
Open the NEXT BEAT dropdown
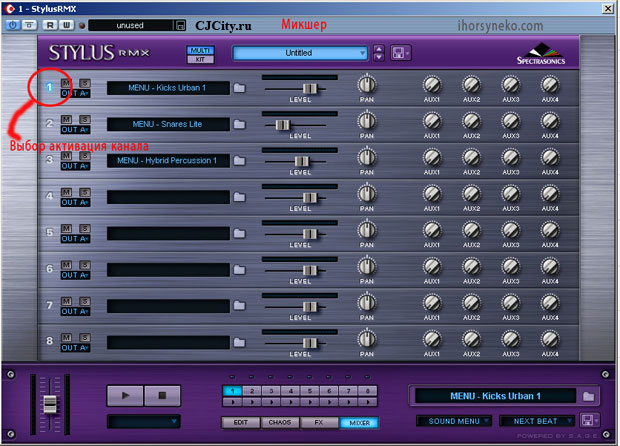(x=537, y=421)
